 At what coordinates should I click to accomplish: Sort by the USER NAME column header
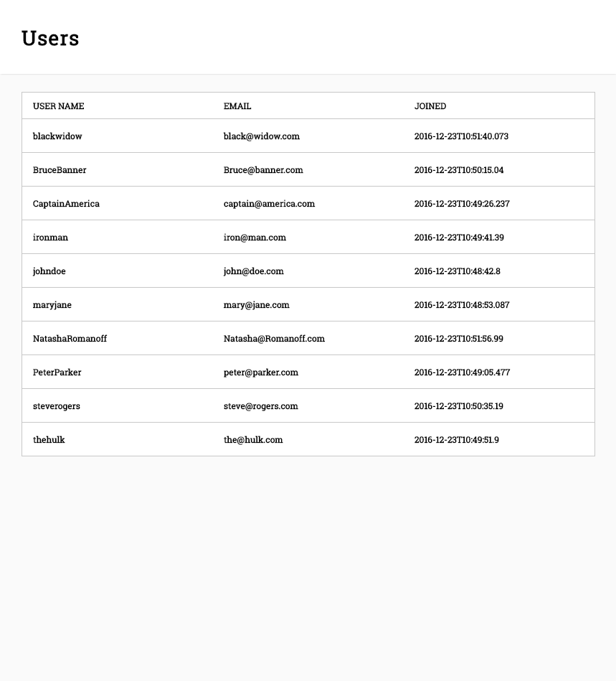click(x=59, y=106)
